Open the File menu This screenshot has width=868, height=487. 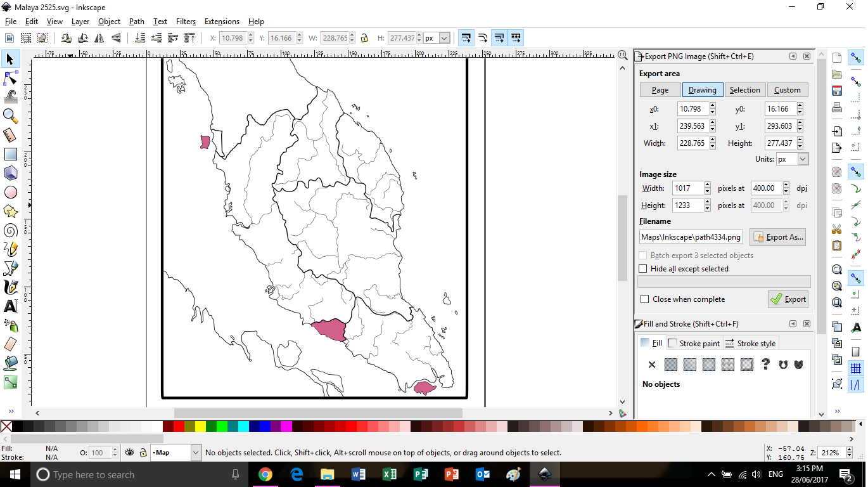pos(10,22)
